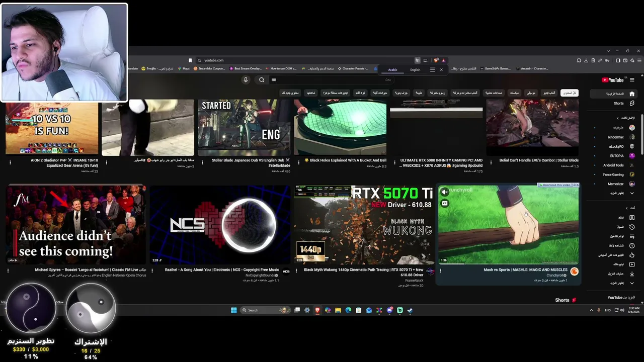Open the Maps bookmark
The height and width of the screenshot is (362, 644).
pos(184,69)
